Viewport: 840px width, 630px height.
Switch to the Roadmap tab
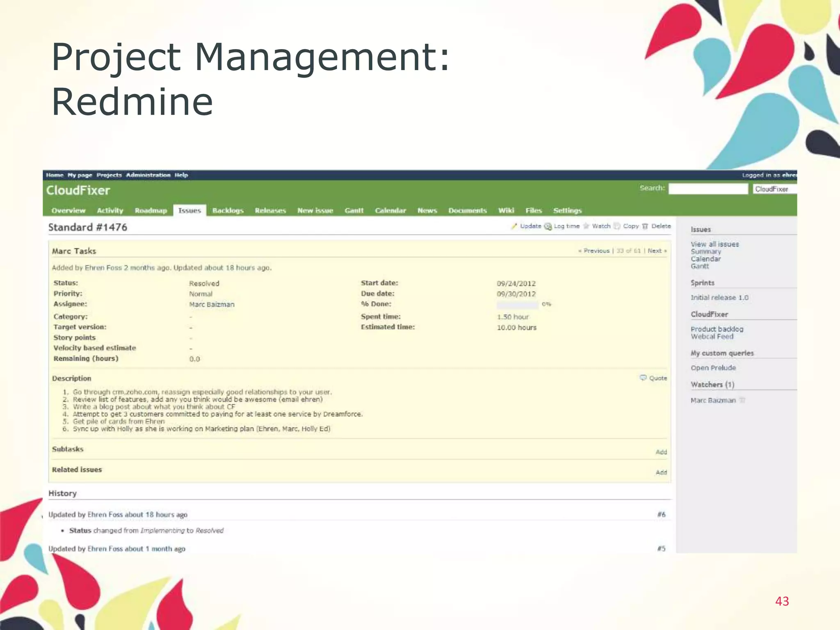click(x=151, y=210)
